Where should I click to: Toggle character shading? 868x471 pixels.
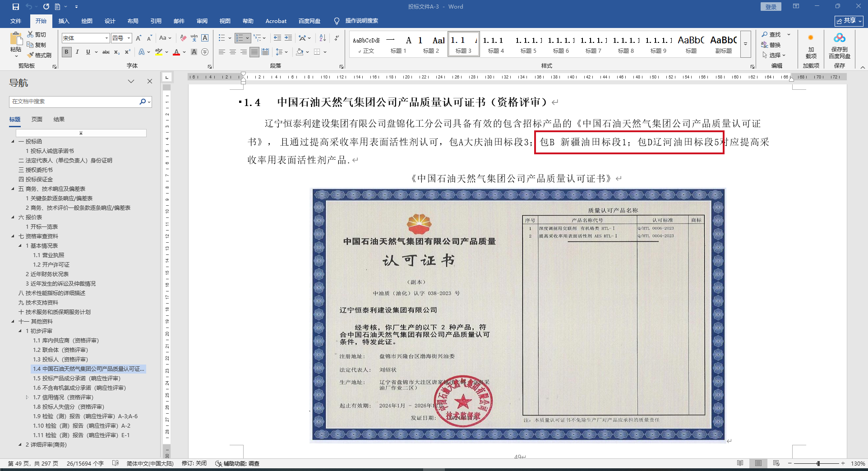tap(194, 52)
